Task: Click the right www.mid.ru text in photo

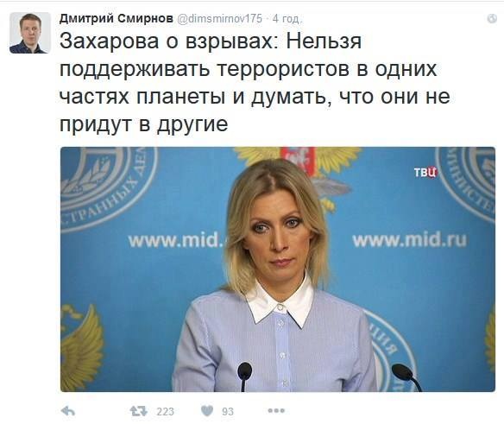Action: tap(409, 240)
